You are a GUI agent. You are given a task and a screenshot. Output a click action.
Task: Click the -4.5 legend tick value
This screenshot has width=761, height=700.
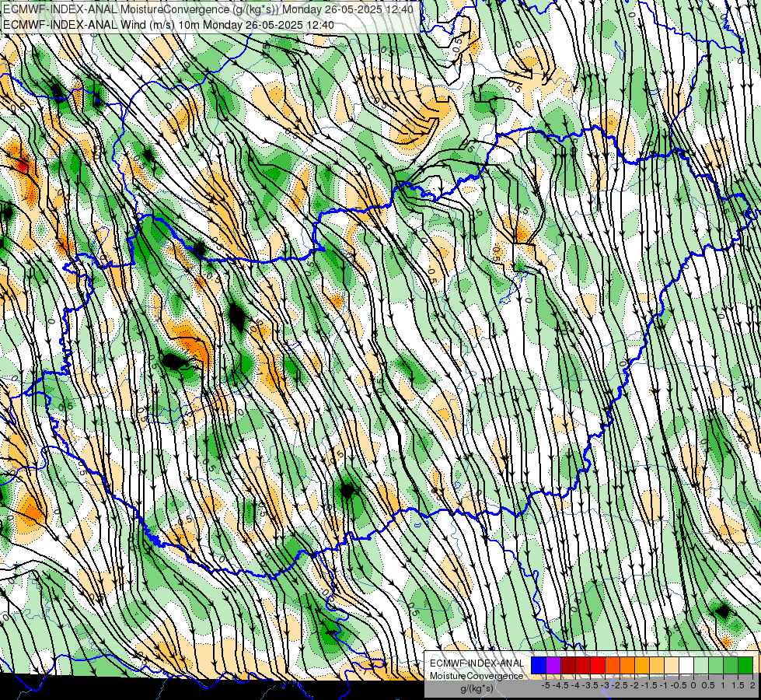point(561,685)
